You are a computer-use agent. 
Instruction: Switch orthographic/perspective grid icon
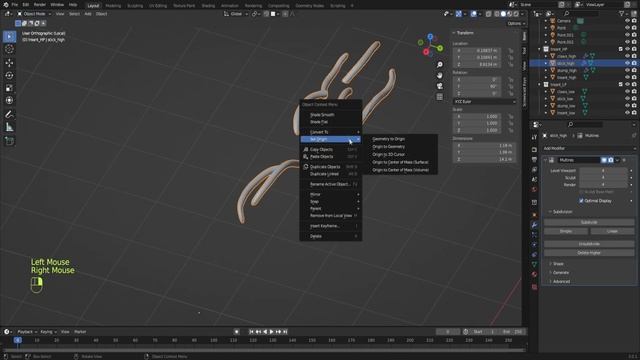pyautogui.click(x=440, y=97)
